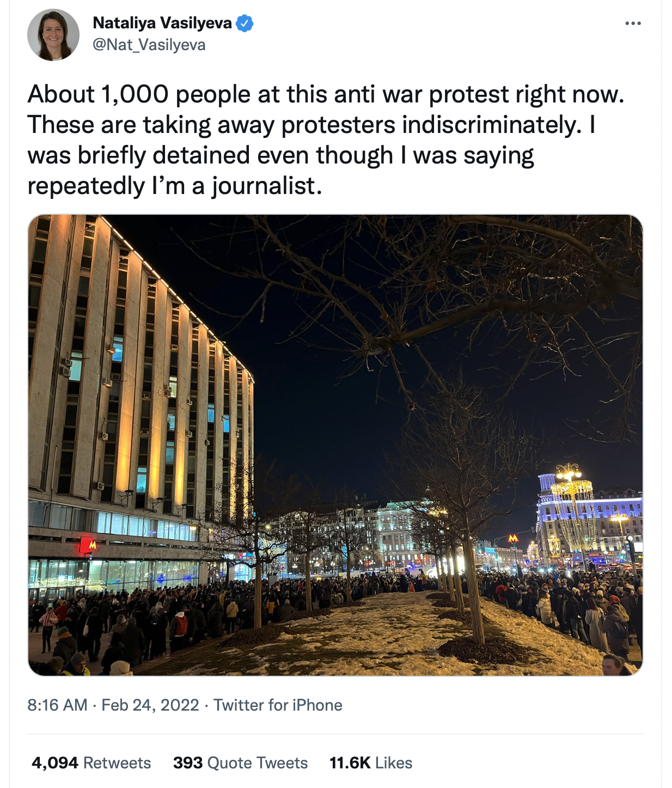Screen dimensions: 672x788
Task: Open the tweet's three-dot more options menu
Action: click(633, 23)
